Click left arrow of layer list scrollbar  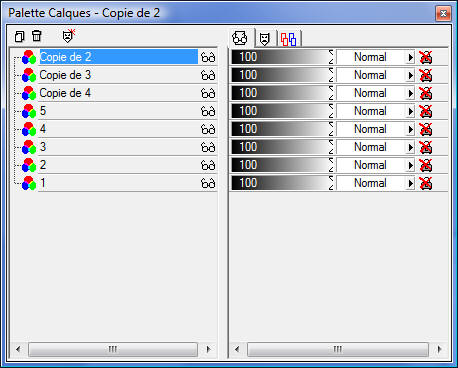(x=18, y=349)
